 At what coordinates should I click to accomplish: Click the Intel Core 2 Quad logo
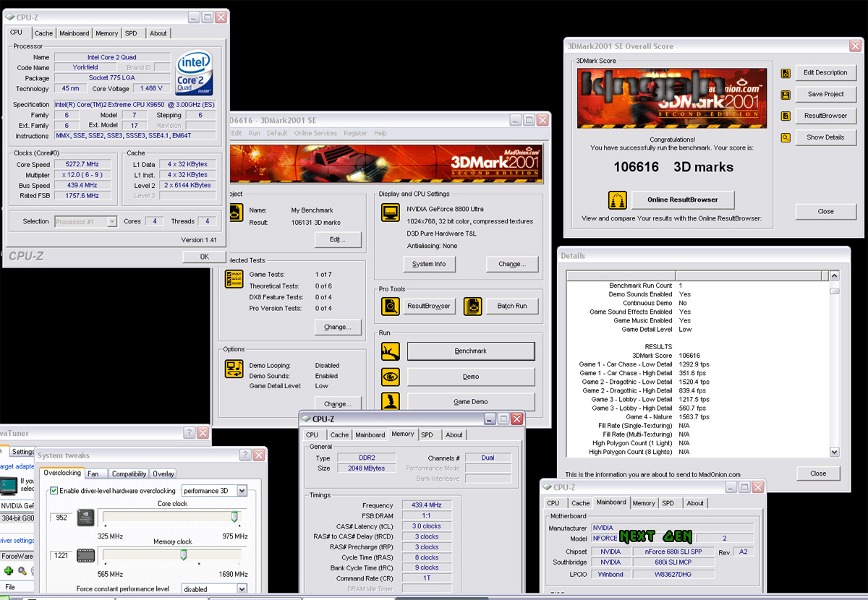point(194,73)
